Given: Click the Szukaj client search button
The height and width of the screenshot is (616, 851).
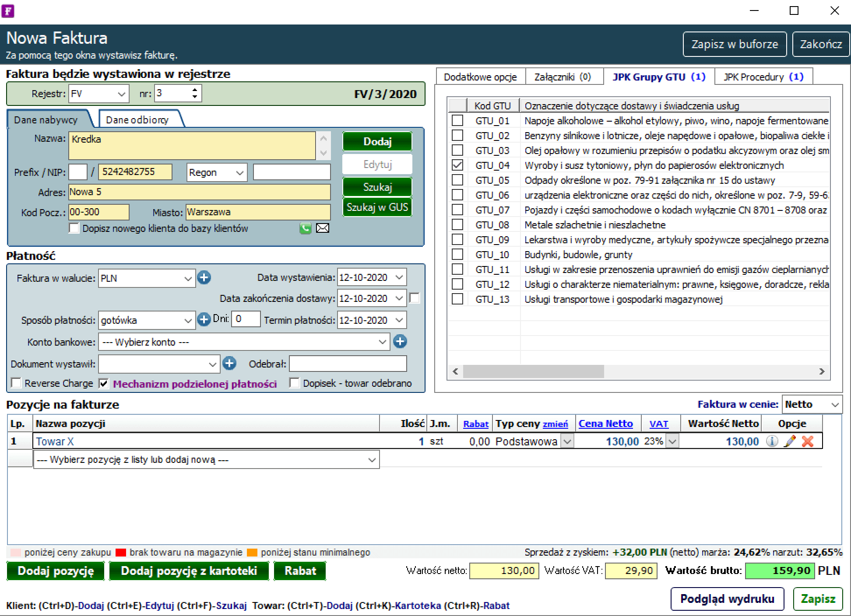Looking at the screenshot, I should [377, 187].
